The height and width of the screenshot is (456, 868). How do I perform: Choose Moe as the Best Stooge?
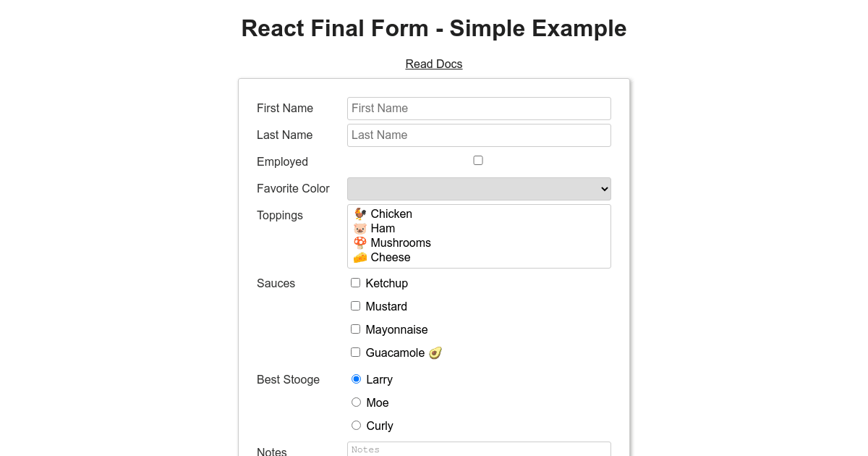(356, 402)
